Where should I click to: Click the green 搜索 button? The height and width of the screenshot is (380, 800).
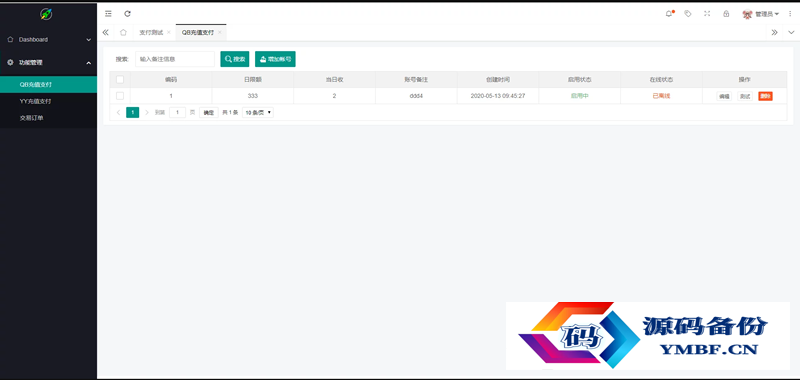(235, 59)
